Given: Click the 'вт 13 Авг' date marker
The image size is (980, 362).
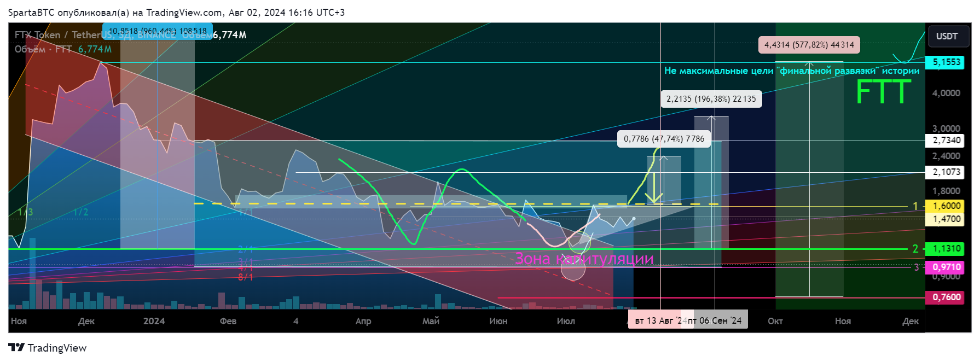Looking at the screenshot, I should click(658, 320).
